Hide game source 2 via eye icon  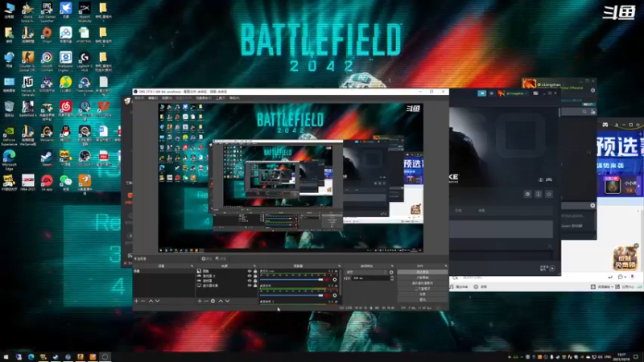(250, 276)
